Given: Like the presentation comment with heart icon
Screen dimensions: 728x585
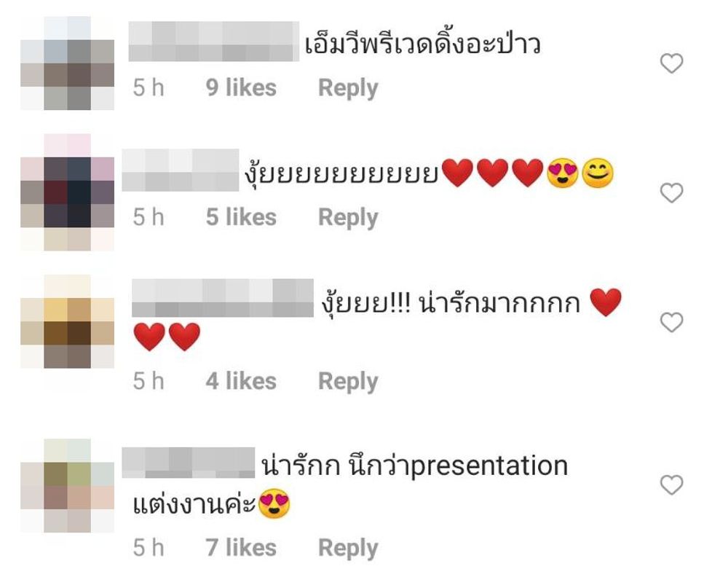Looking at the screenshot, I should point(671,485).
